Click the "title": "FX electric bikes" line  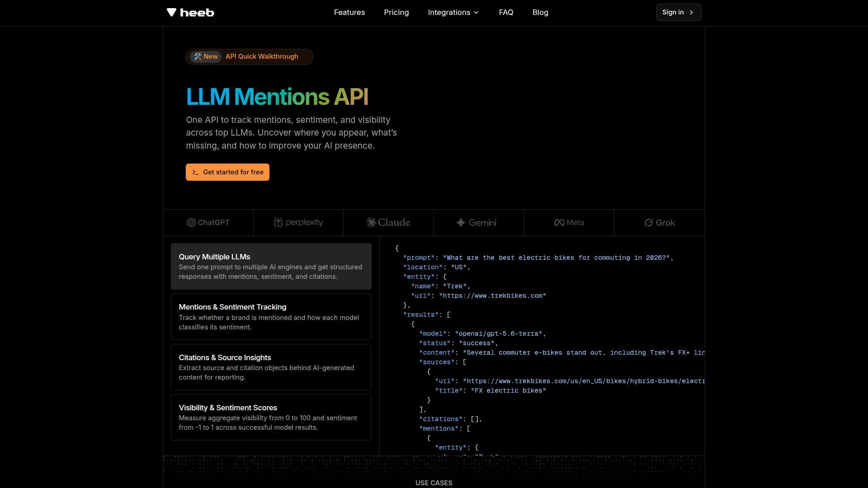491,390
